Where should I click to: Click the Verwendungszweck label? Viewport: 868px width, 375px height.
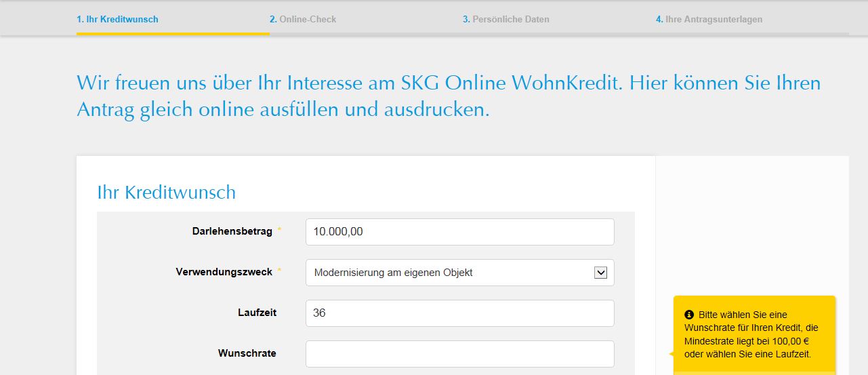pos(224,272)
